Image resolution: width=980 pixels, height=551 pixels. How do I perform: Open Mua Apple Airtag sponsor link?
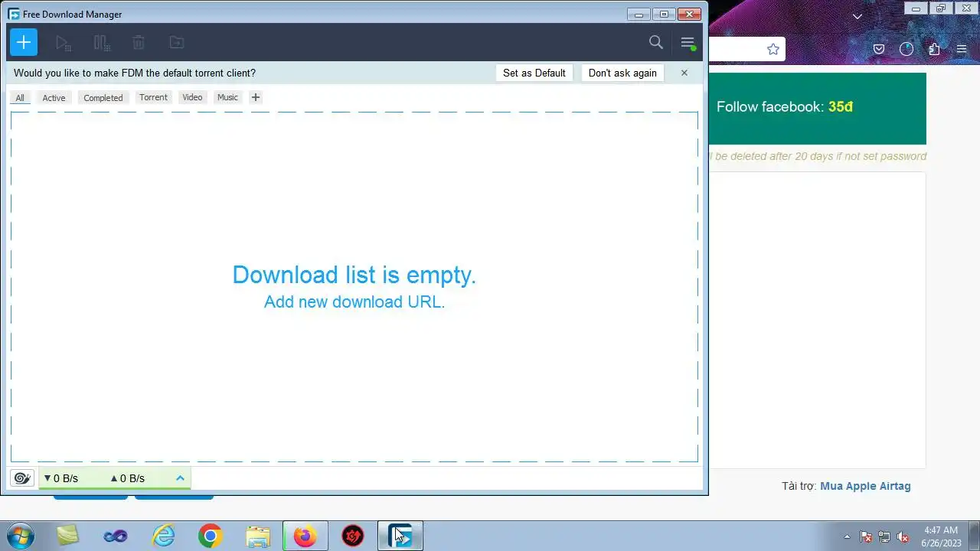(x=865, y=486)
